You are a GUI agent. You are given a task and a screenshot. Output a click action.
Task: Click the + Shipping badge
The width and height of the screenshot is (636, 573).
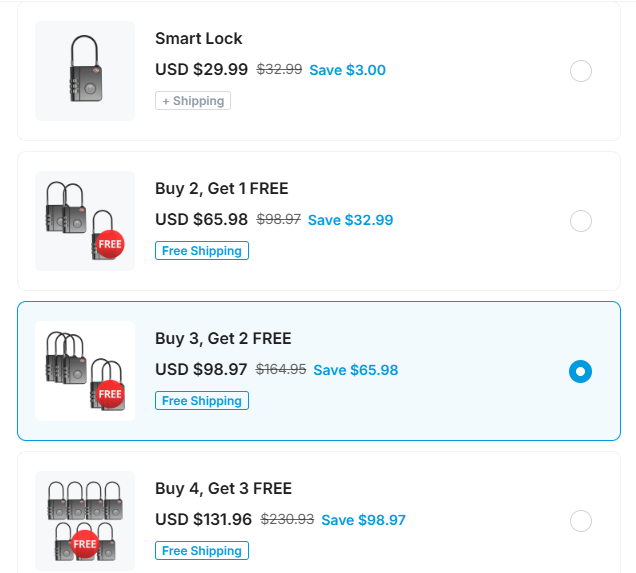193,101
